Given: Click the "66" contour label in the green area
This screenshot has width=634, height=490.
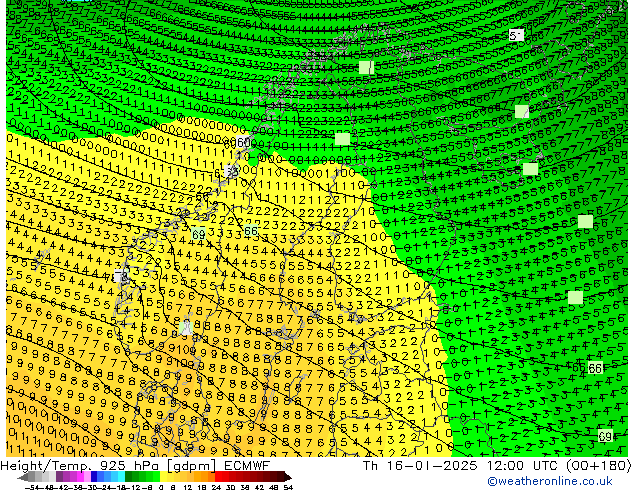Looking at the screenshot, I should pyautogui.click(x=595, y=368).
